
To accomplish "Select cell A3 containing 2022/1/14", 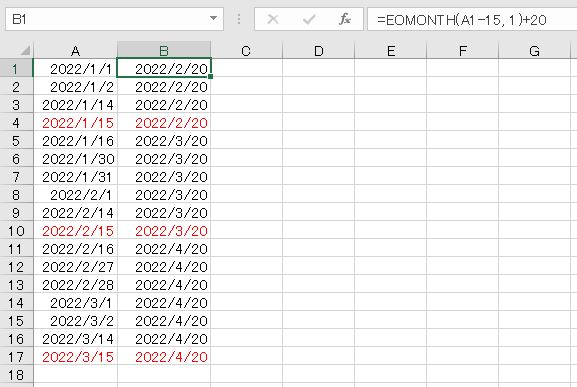I will [x=75, y=104].
